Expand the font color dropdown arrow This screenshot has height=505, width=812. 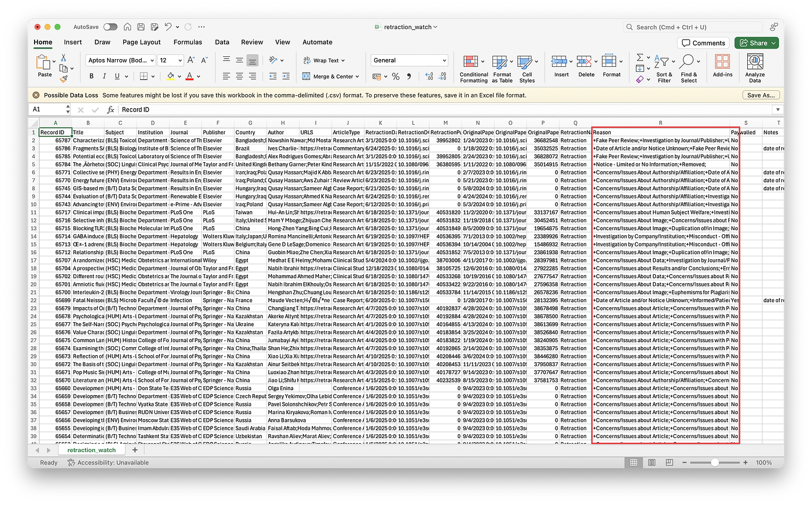[x=199, y=76]
